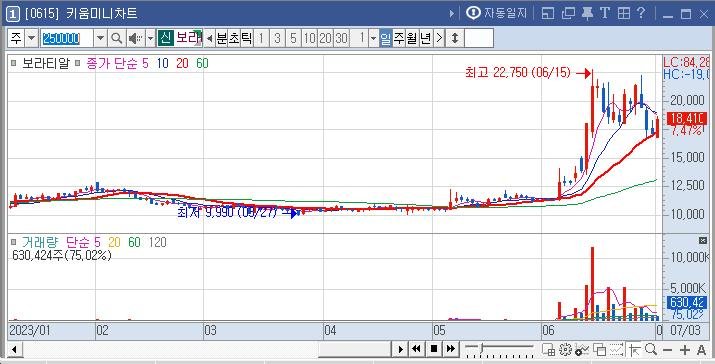Click the fast-forward double-right playback button

451,349
